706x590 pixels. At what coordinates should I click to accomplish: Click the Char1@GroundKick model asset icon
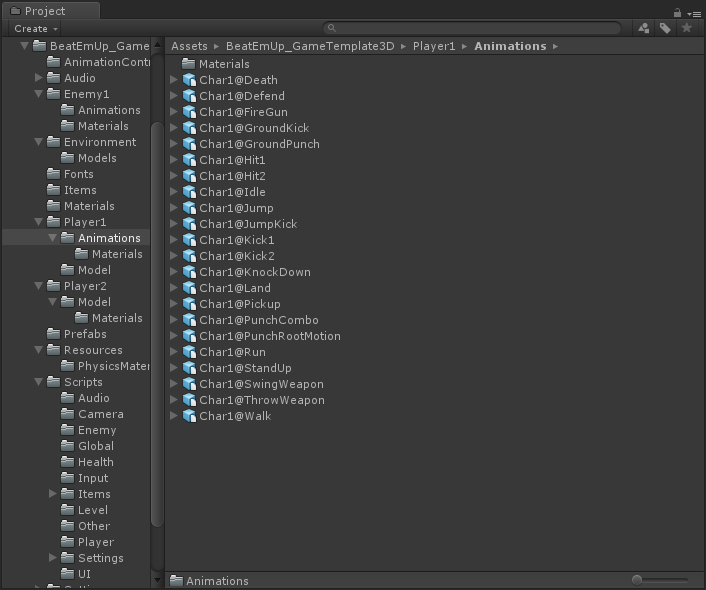(189, 128)
